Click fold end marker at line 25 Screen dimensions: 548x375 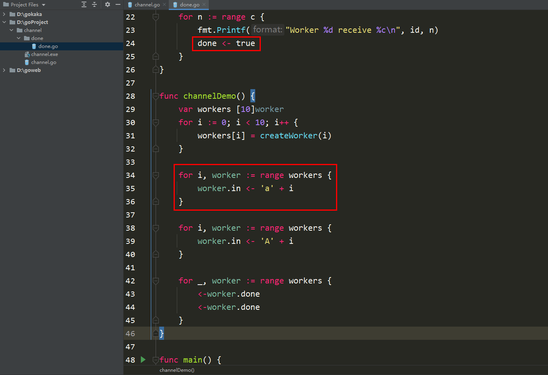(156, 56)
